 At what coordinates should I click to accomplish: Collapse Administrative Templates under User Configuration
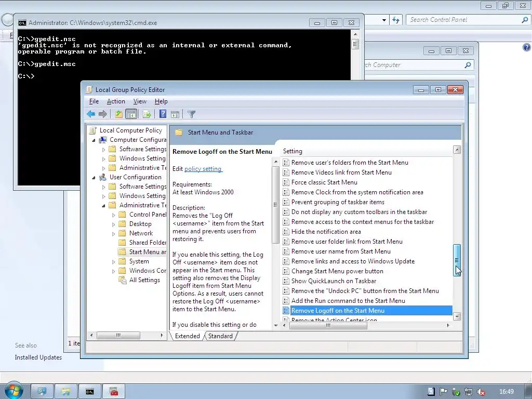103,206
